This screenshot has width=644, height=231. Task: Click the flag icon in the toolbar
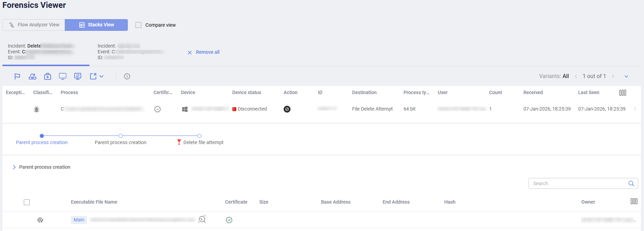click(x=17, y=76)
